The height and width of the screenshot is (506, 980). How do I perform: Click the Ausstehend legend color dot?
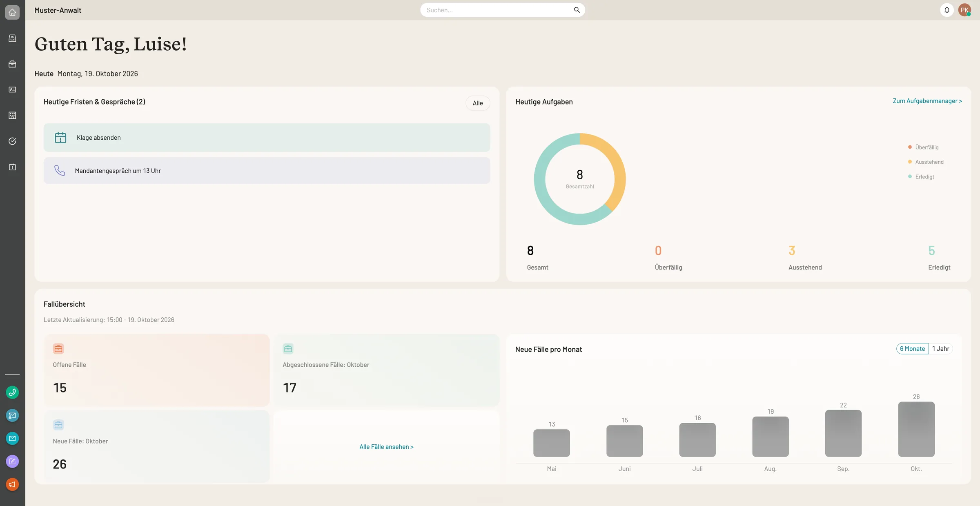910,162
